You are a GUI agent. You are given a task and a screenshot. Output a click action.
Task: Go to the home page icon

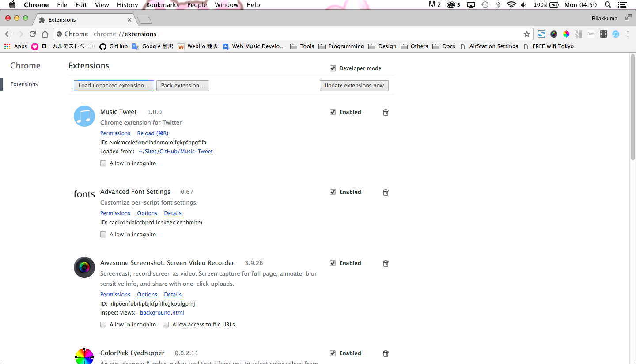point(45,34)
